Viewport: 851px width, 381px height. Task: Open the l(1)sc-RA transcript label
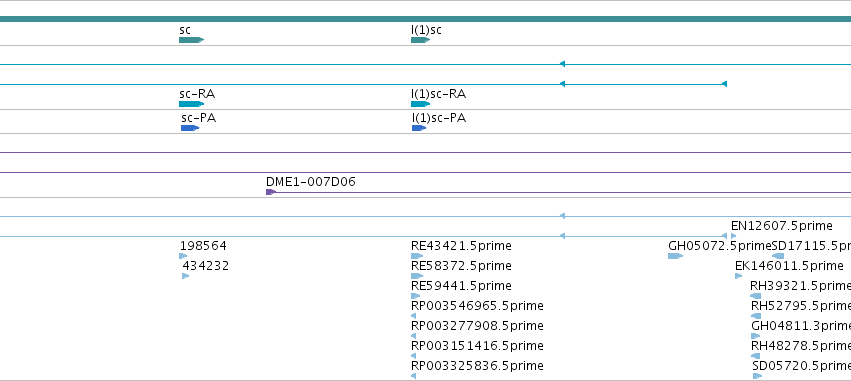(x=439, y=94)
